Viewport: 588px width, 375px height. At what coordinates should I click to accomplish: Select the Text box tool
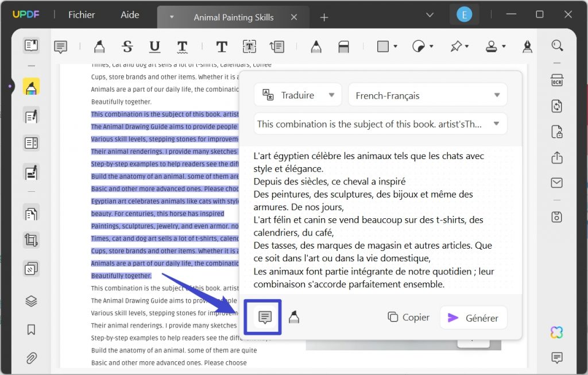coord(249,47)
